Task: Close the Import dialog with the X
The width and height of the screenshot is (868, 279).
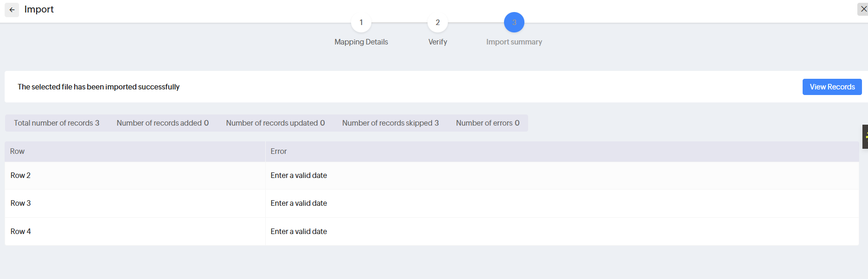Action: pos(863,9)
